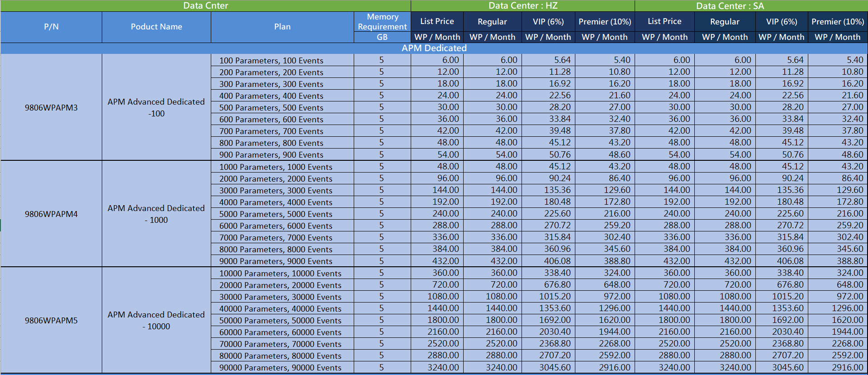The height and width of the screenshot is (375, 868).
Task: Select plan '4000 Parameters, 4000 Events'
Action: (282, 202)
